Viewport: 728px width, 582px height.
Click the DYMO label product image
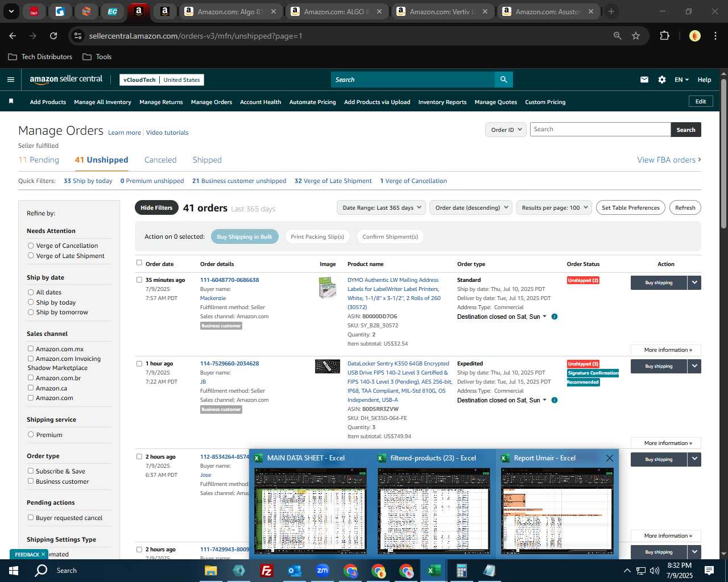click(x=327, y=288)
